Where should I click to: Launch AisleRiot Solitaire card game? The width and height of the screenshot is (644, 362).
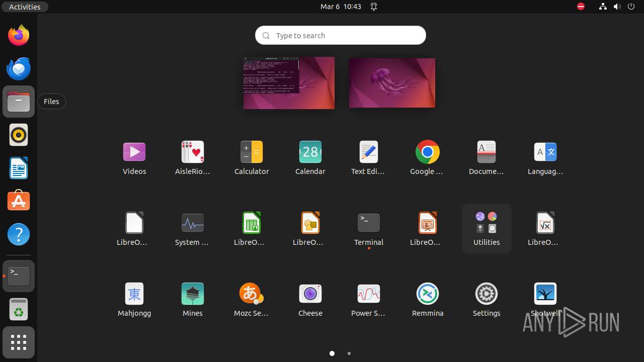(x=193, y=158)
